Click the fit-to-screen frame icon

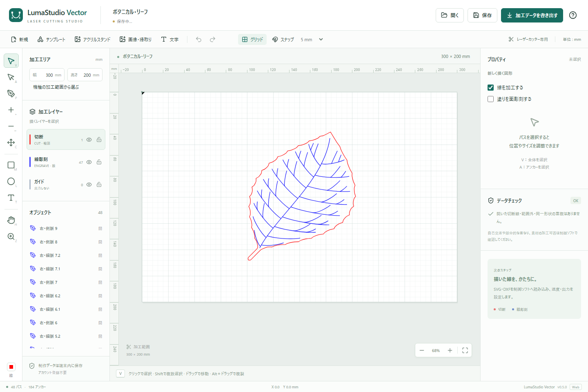click(x=465, y=350)
